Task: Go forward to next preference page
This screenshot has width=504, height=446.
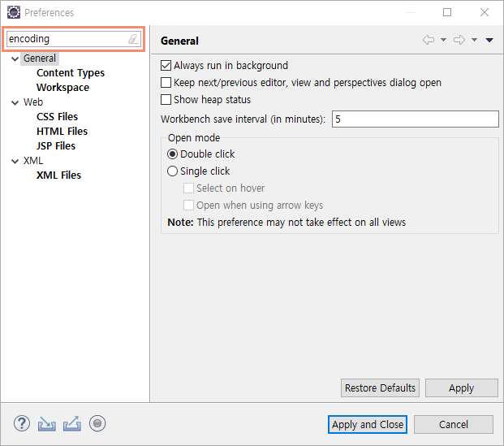Action: (x=459, y=40)
